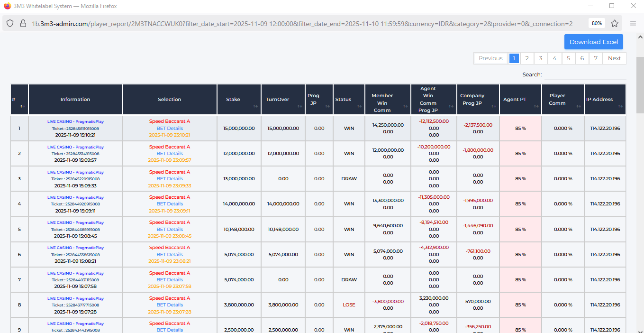Screen dimensions: 644x333
Task: Select pagination page 2
Action: 527,58
